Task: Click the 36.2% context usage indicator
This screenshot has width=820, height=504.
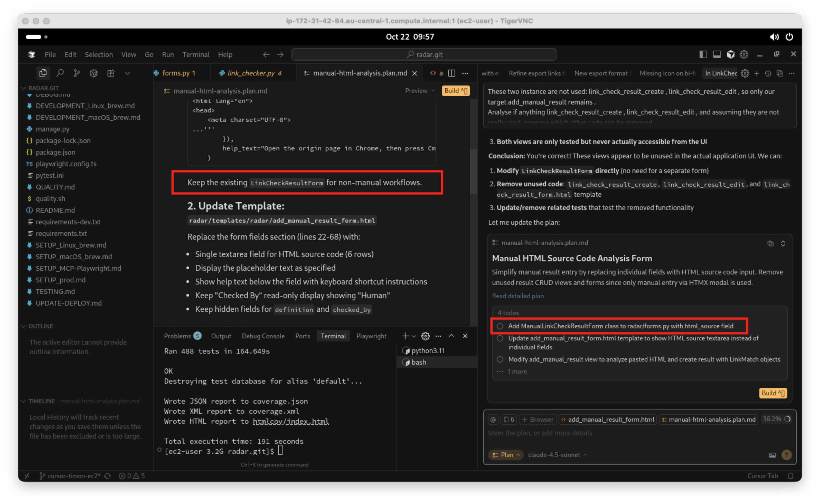Action: 776,419
